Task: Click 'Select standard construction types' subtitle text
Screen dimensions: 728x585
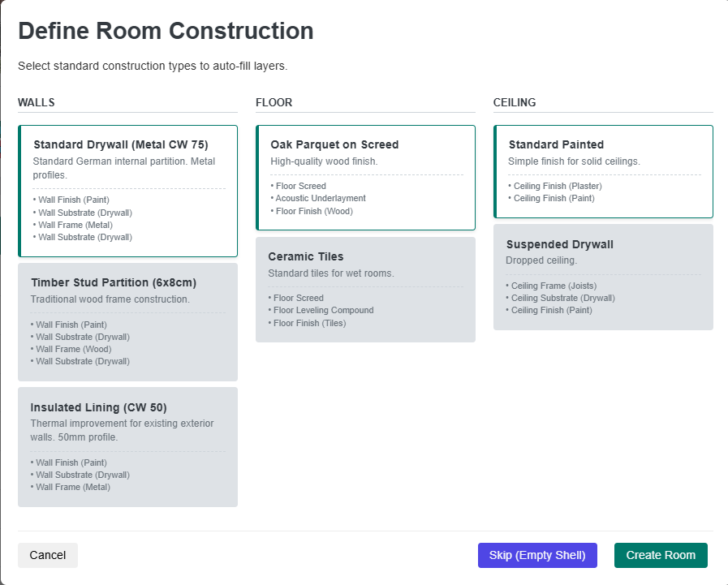Action: 153,66
